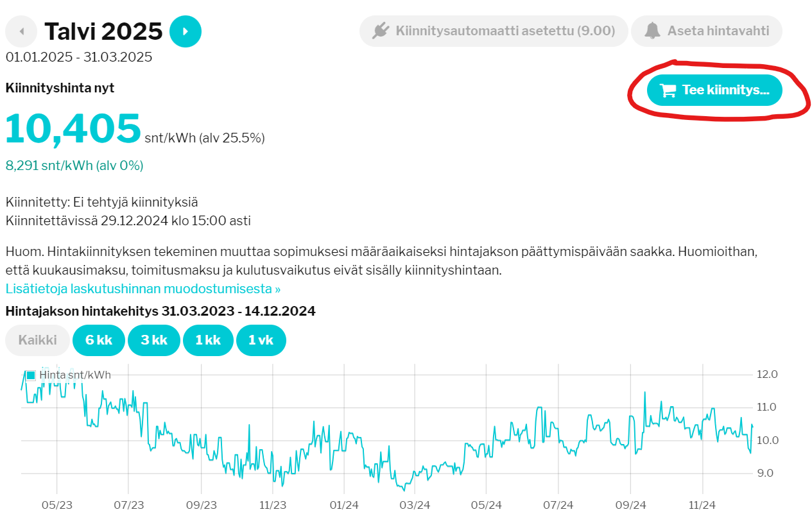
Task: Choose the 1 kk time range
Action: 208,340
